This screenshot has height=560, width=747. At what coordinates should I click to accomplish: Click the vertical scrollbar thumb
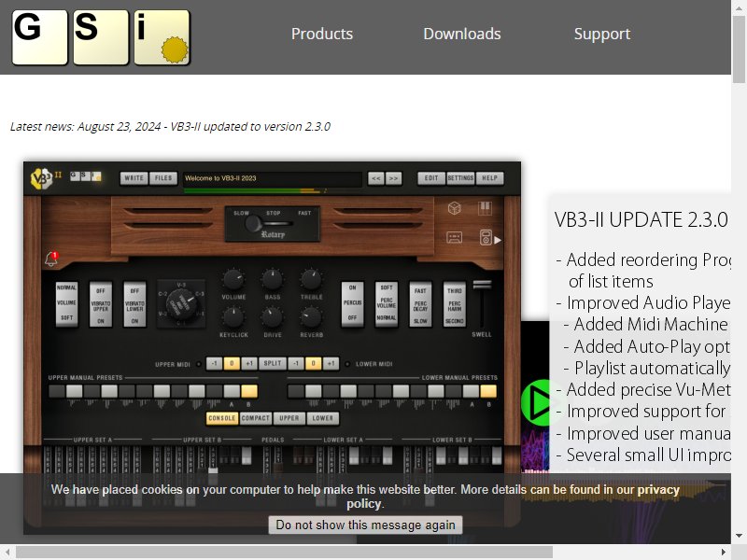point(739,48)
